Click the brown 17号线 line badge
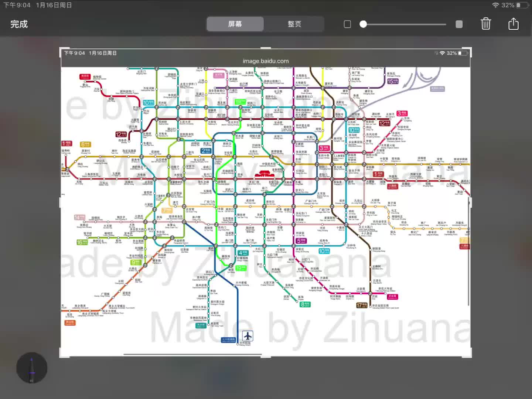The image size is (532, 399). coord(362,305)
